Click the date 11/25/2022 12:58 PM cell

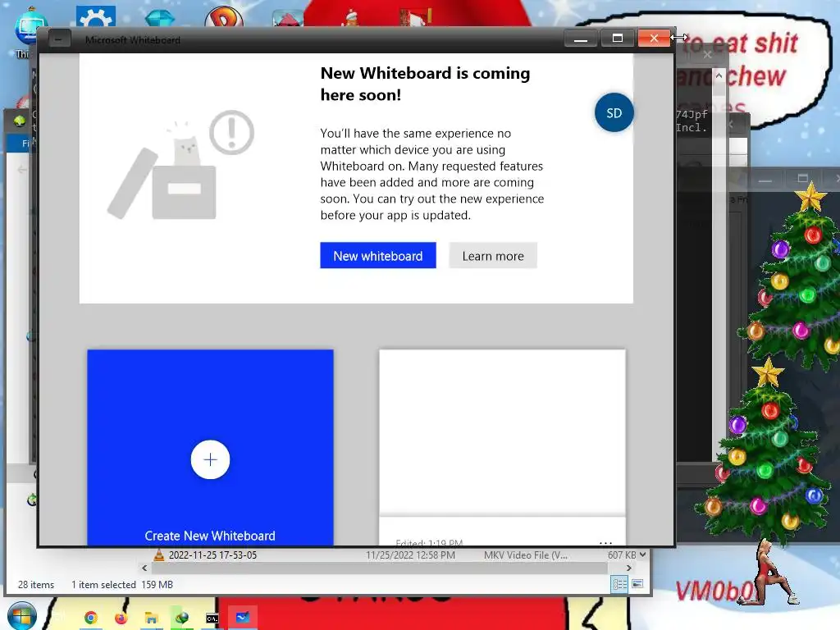[x=410, y=555]
